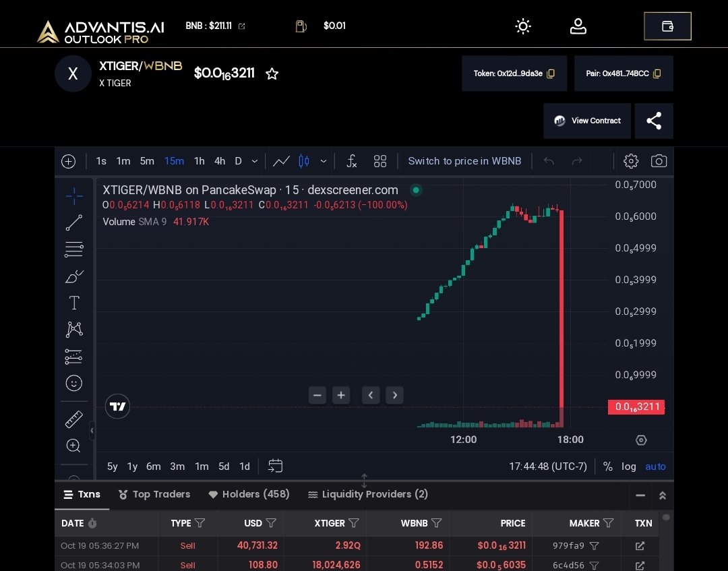Open go to date calendar icon
The height and width of the screenshot is (571, 728).
[275, 466]
